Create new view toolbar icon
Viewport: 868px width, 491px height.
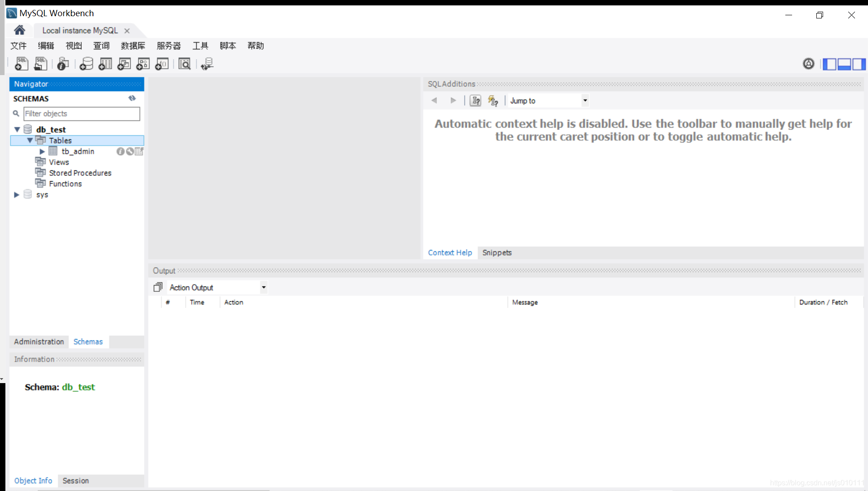124,64
